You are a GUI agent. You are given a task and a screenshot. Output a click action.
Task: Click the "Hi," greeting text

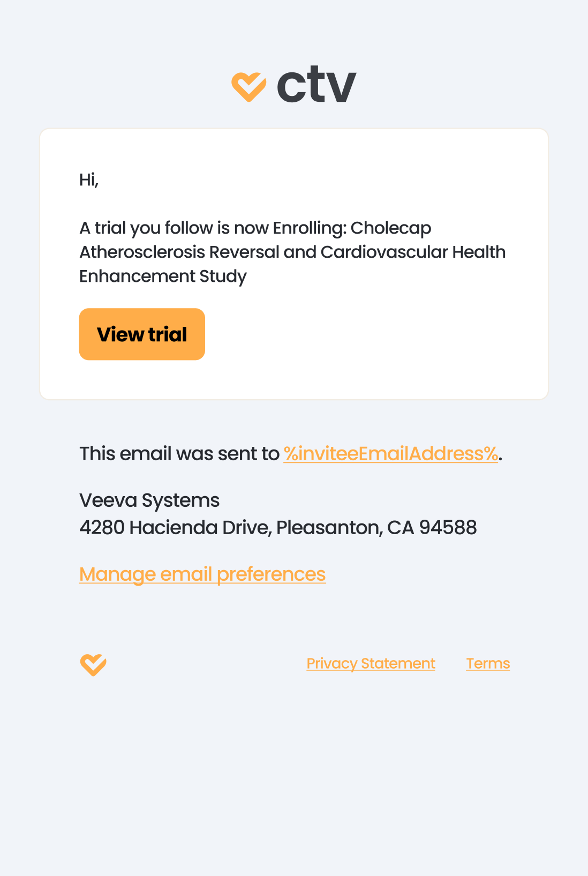[89, 179]
